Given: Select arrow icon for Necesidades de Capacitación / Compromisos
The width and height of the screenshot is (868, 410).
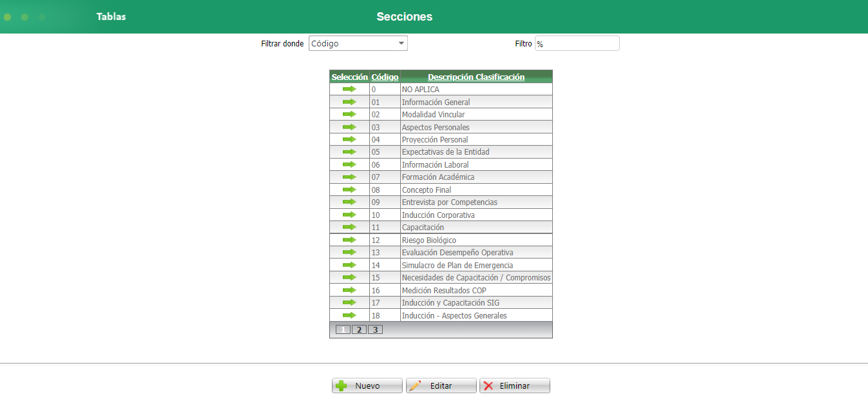Looking at the screenshot, I should tap(349, 277).
